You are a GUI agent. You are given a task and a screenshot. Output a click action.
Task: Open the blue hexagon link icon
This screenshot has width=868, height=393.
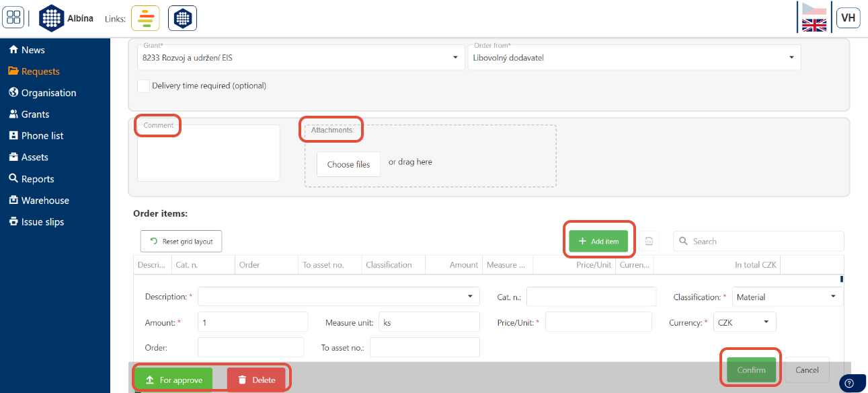182,18
